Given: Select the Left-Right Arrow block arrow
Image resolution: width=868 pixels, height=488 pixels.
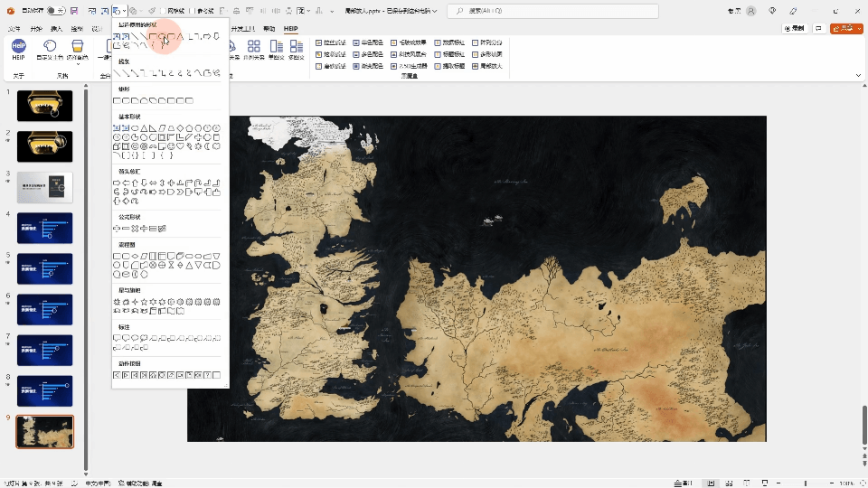Looking at the screenshot, I should pyautogui.click(x=153, y=183).
